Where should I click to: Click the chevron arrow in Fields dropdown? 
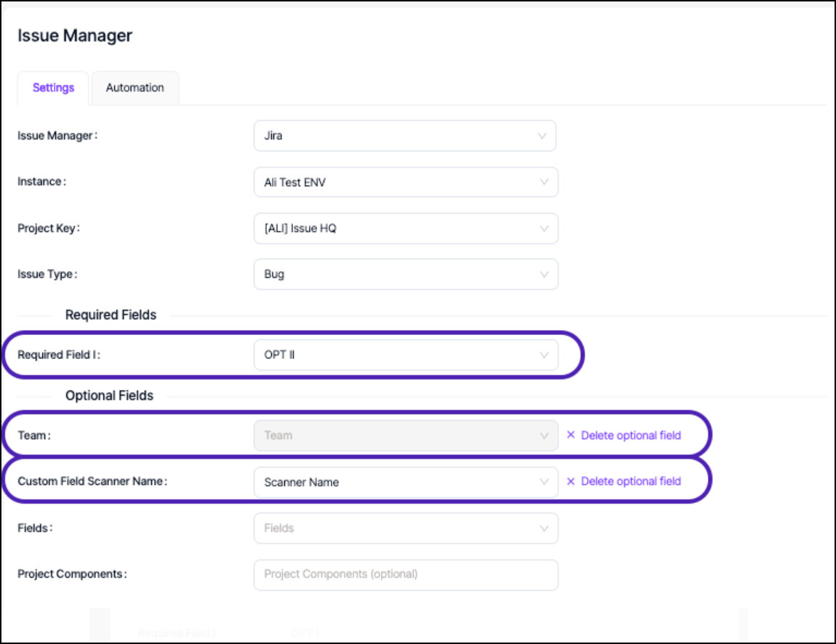point(543,528)
